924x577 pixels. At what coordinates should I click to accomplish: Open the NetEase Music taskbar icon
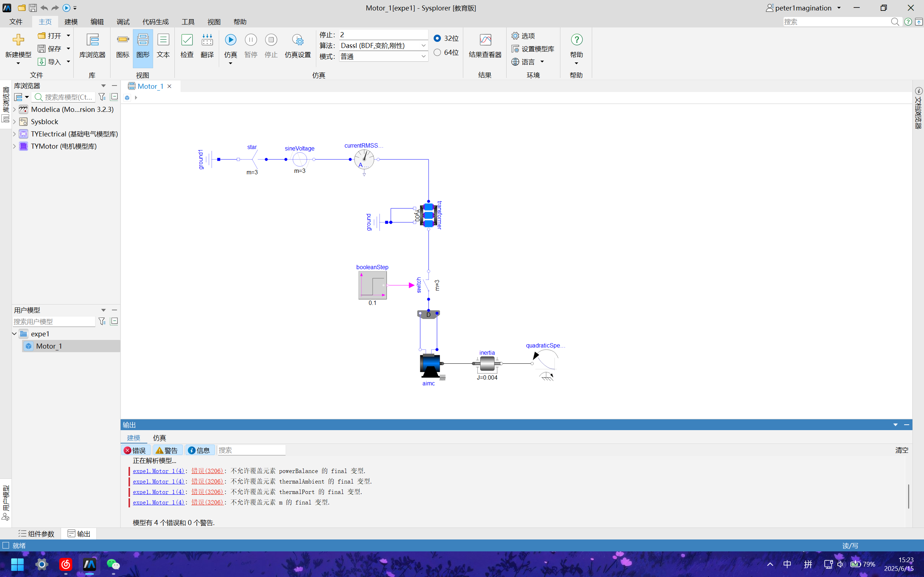[66, 564]
